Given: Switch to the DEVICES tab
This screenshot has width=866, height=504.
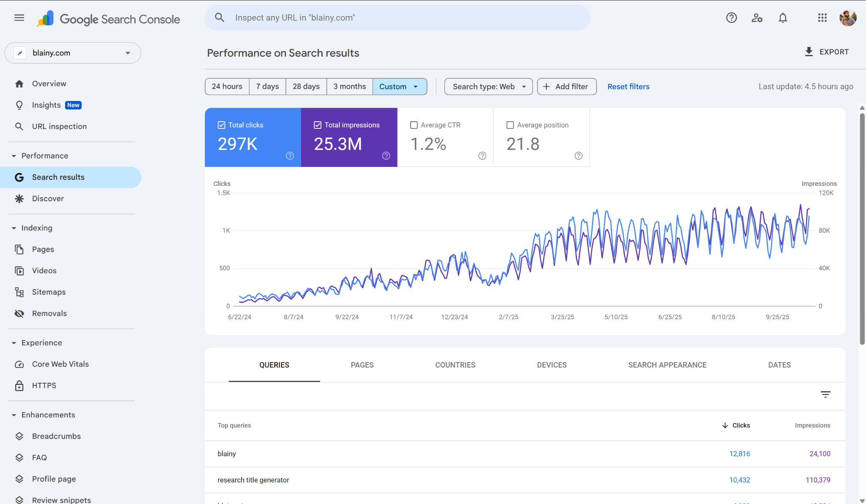Looking at the screenshot, I should coord(551,365).
